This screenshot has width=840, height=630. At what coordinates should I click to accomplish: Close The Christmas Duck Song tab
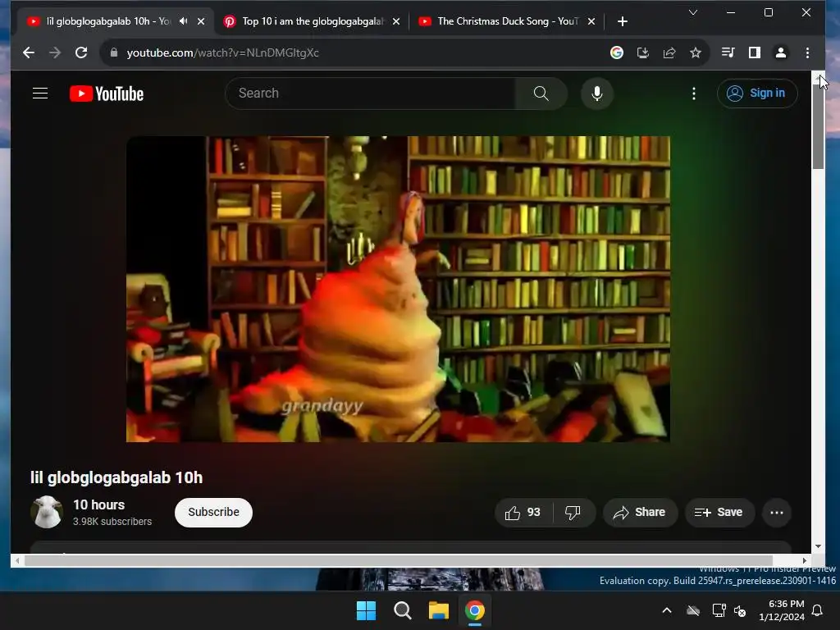[591, 21]
